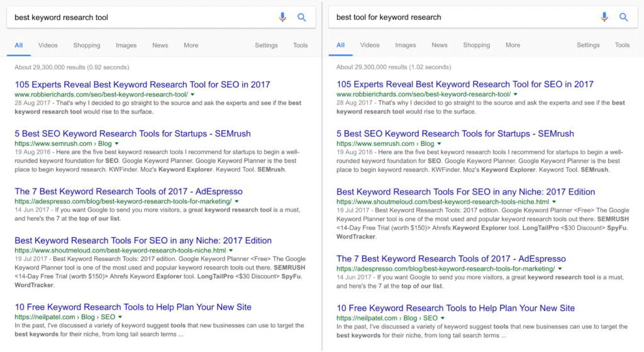Viewport: 644px width, 352px height.
Task: Click the microphone voice search icon in right panel
Action: pos(604,18)
